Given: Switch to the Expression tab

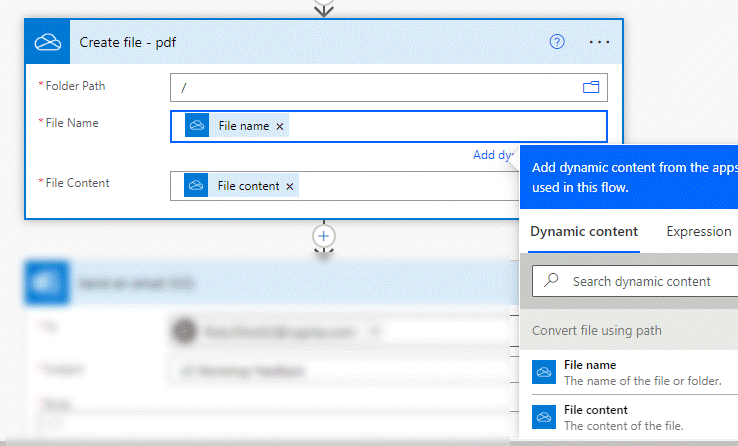Looking at the screenshot, I should click(x=698, y=231).
